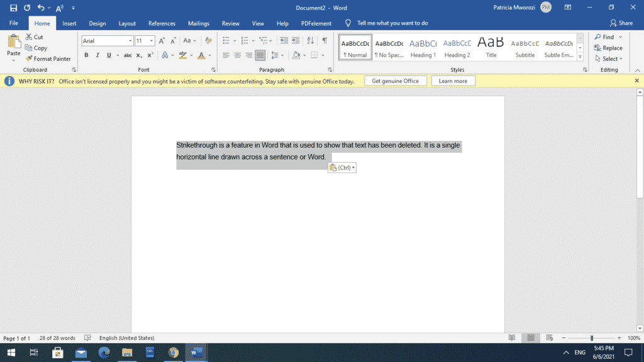This screenshot has height=362, width=644.
Task: Open Replace from the Editing group
Action: [608, 48]
